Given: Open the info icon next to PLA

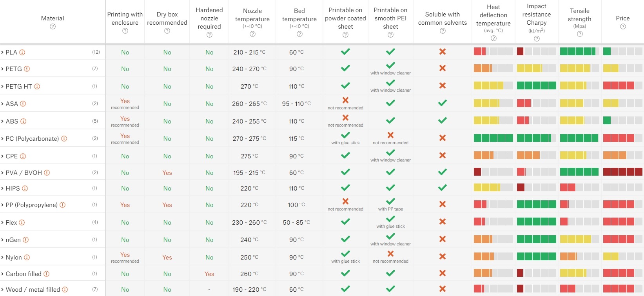Looking at the screenshot, I should coord(23,52).
